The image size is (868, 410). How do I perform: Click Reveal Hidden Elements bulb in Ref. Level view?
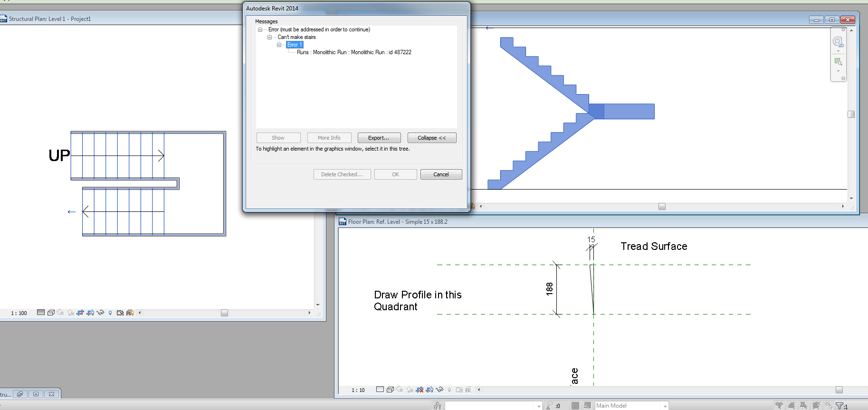[449, 390]
